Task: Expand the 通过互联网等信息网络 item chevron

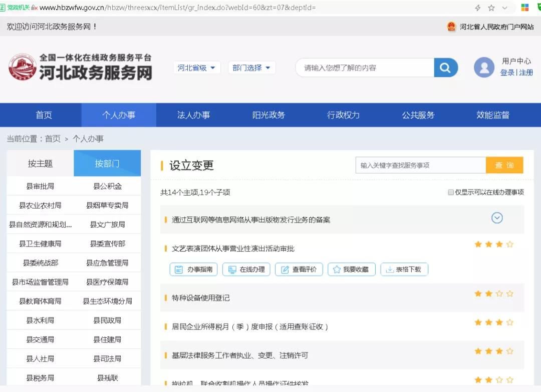Action: point(497,218)
